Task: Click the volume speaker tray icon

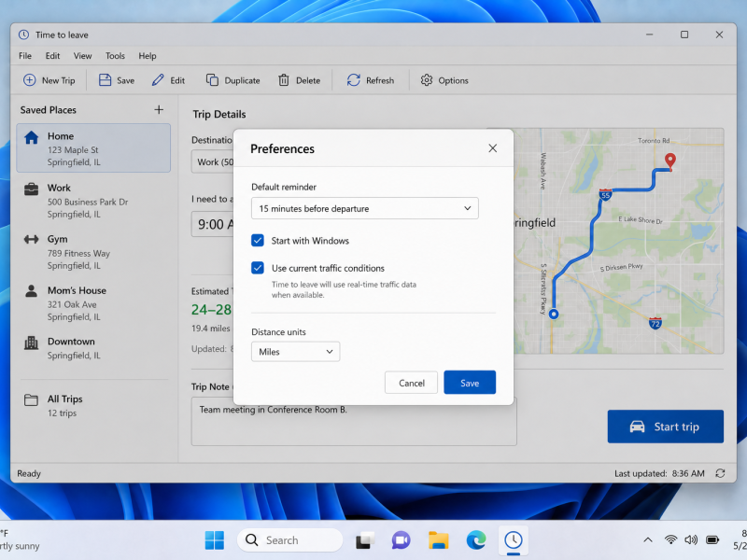Action: (691, 539)
